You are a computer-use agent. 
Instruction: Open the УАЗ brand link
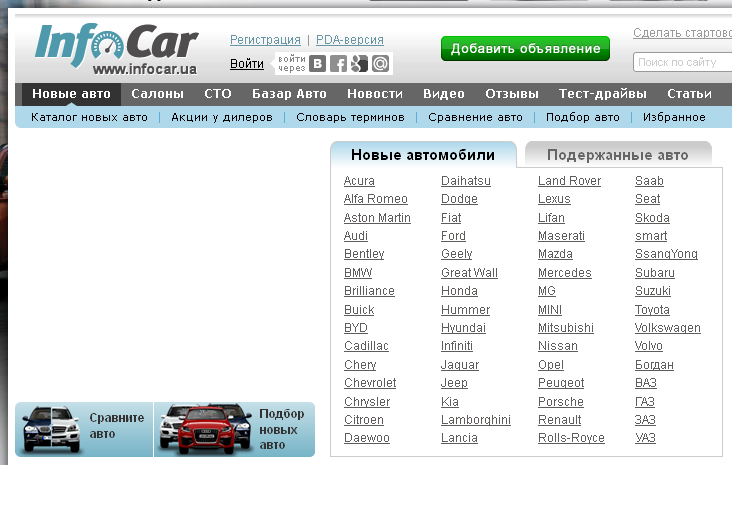click(x=645, y=438)
